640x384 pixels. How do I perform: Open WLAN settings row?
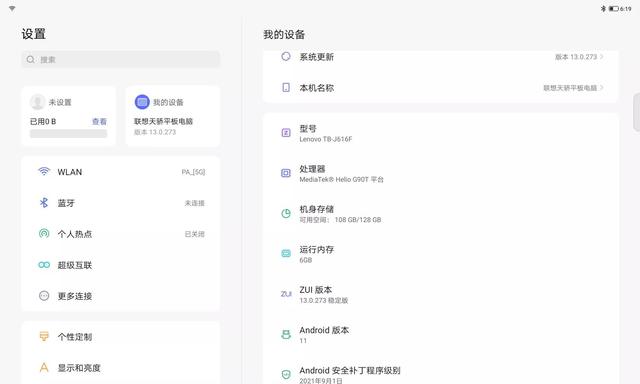click(121, 172)
